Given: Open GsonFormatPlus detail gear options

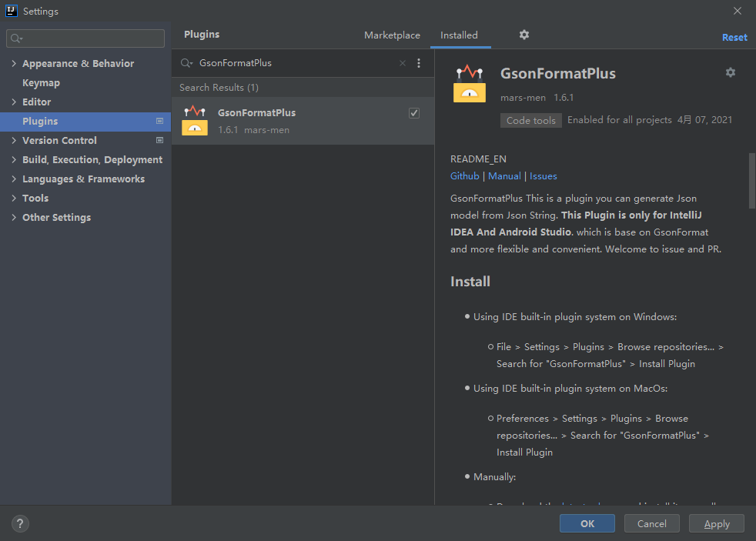Looking at the screenshot, I should [x=731, y=72].
